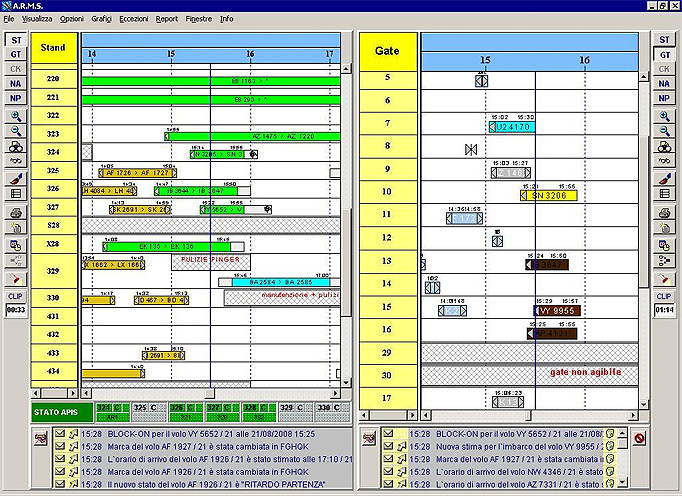Click the printer icon in the right toolbar
Image resolution: width=682 pixels, height=496 pixels.
[664, 213]
